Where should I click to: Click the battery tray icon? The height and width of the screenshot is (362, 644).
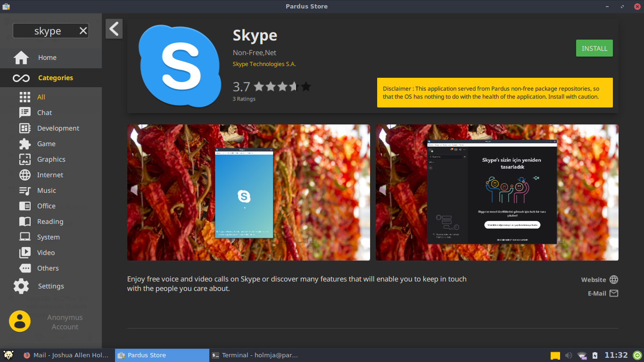(x=595, y=355)
